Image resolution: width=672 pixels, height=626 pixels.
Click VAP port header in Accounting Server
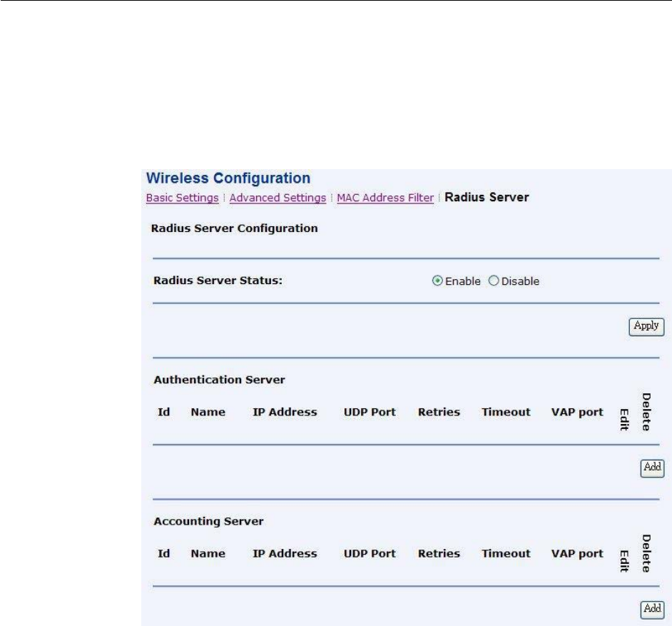pos(577,554)
